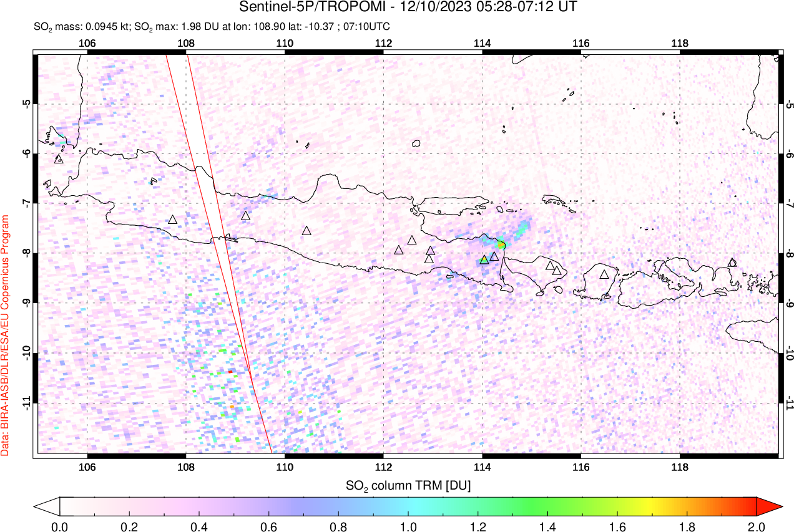Click the red-orange SO2 hotspot near 114.4°E, -7.8
This screenshot has height=532, width=794.
501,245
